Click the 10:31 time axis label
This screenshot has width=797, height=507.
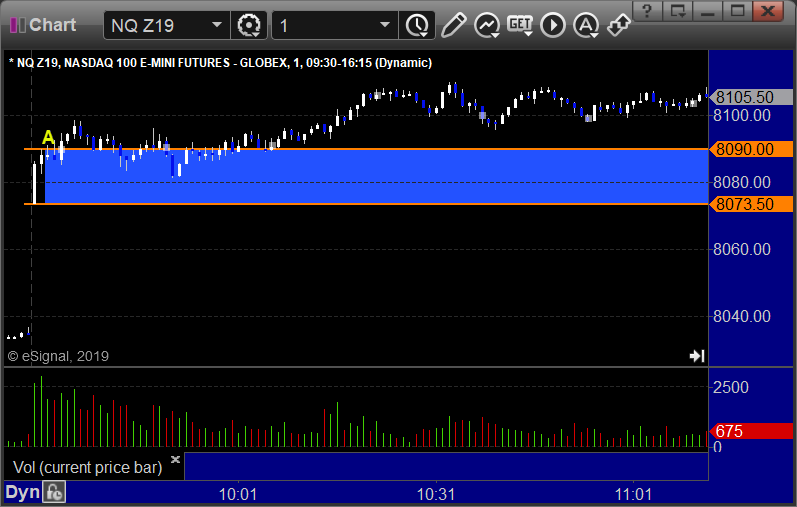coord(436,494)
